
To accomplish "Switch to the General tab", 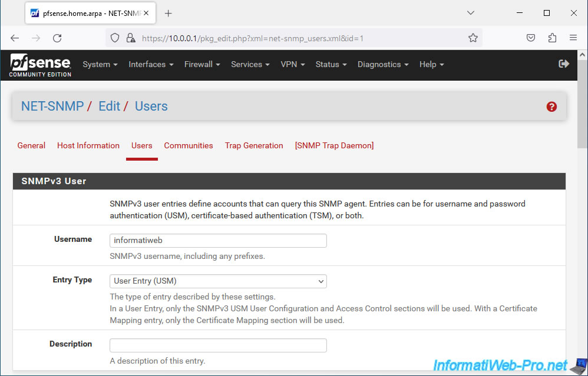I will coord(31,146).
